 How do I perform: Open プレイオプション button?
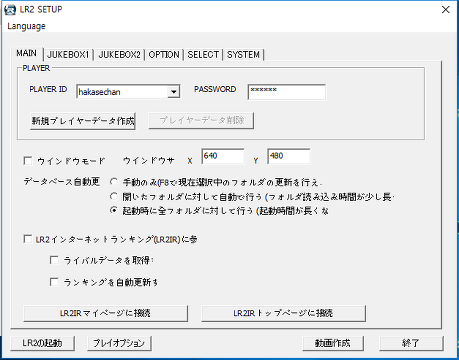(x=119, y=343)
